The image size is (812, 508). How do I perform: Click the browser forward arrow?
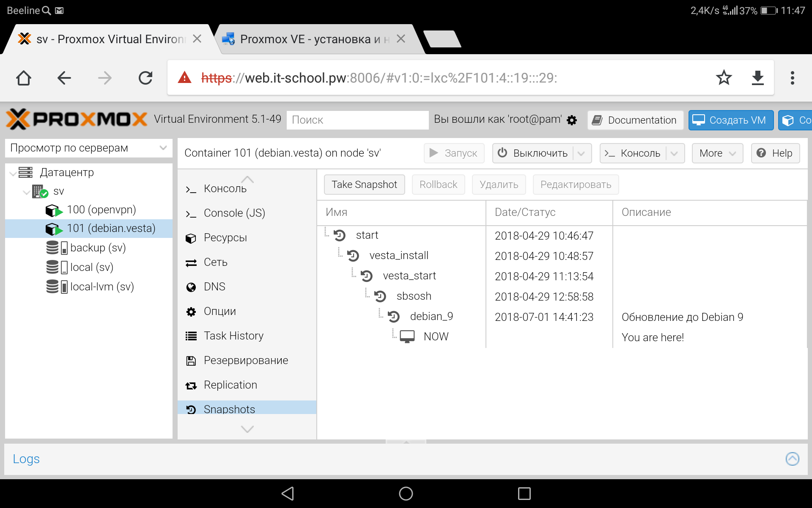pos(104,78)
